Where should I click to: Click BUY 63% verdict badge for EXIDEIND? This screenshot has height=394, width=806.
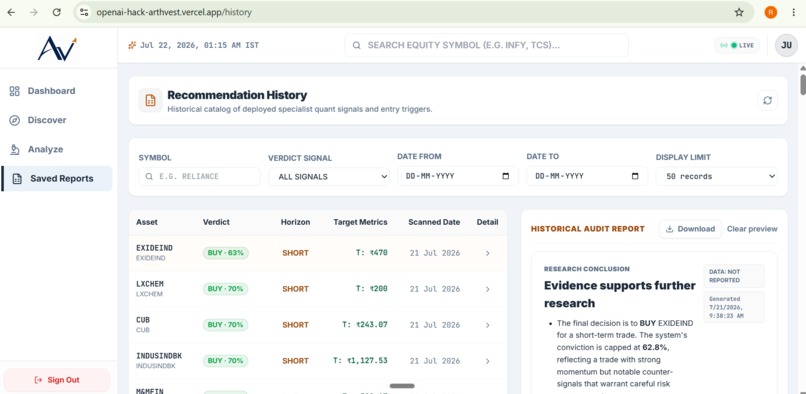coord(226,253)
